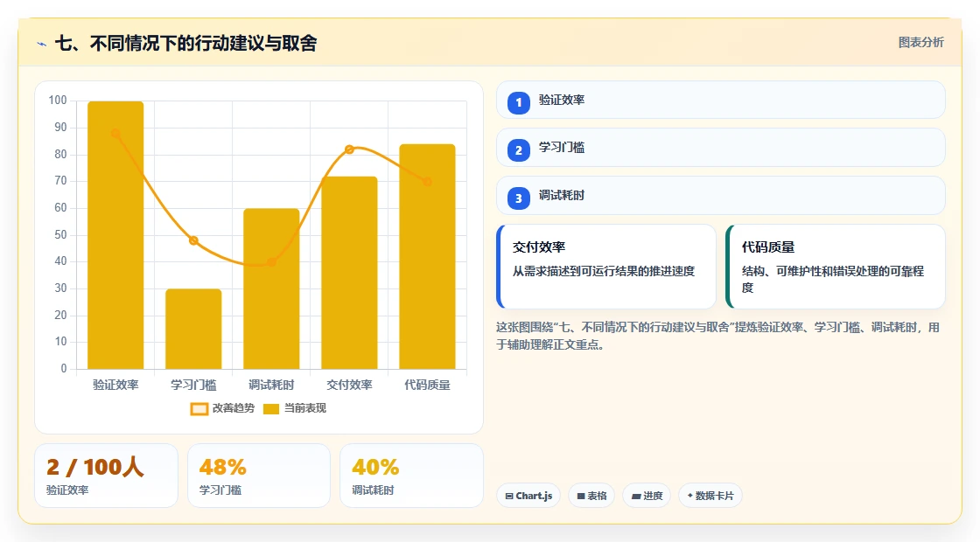Click the paragraph starting 这张图围绕
This screenshot has height=542, width=980.
(x=717, y=336)
